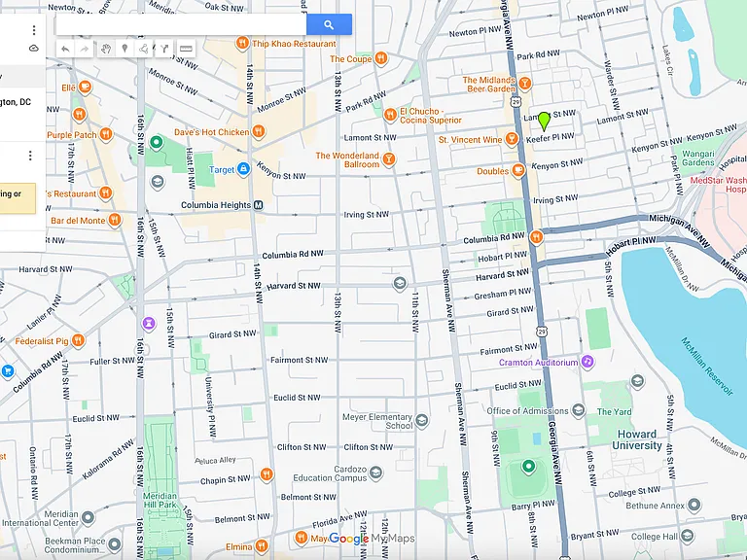Click the College Hall school pin
The image size is (747, 560).
click(687, 537)
